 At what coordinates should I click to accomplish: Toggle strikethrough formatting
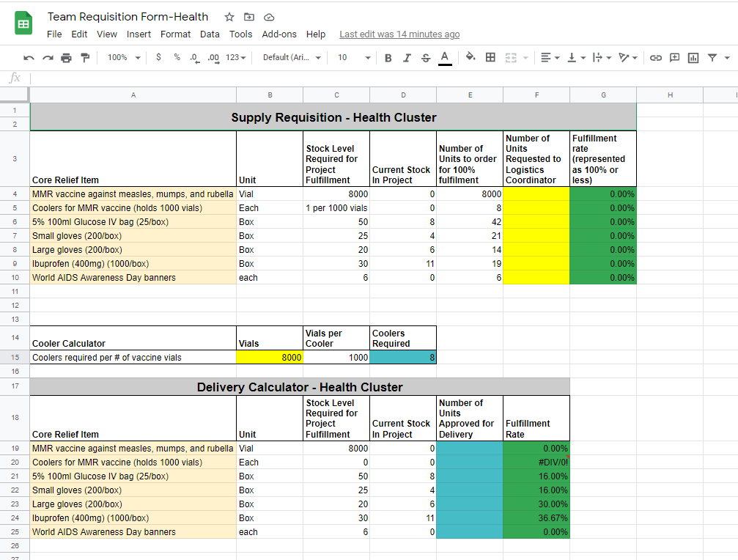(426, 57)
